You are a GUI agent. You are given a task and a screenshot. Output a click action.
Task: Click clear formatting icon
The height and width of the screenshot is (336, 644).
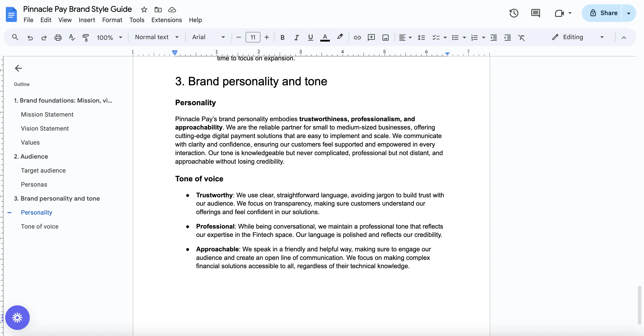(x=521, y=38)
